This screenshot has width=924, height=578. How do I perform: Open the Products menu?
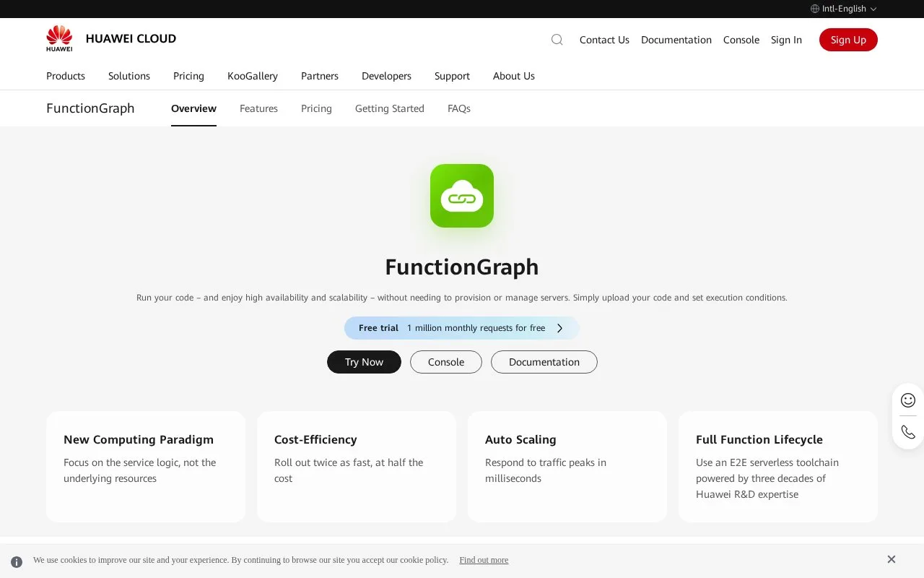pyautogui.click(x=66, y=76)
